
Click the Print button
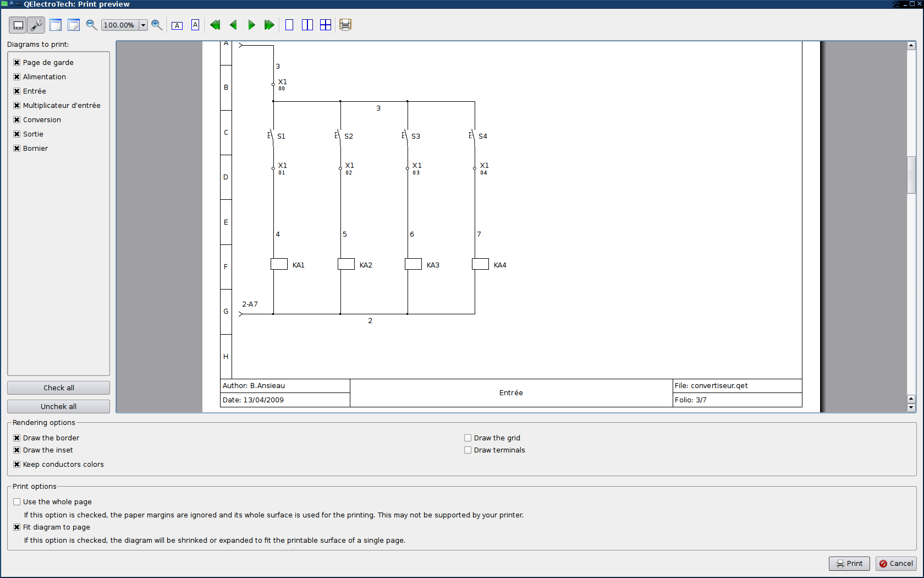point(849,563)
